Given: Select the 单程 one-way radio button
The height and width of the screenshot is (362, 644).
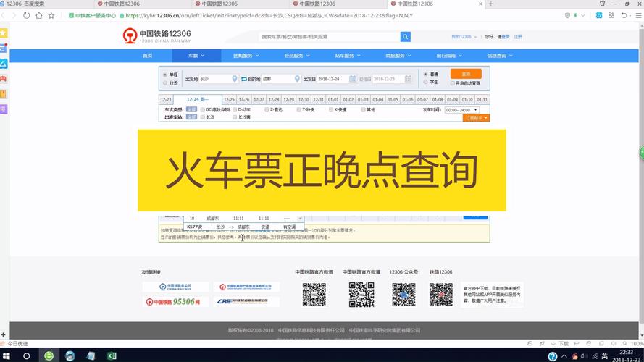Looking at the screenshot, I should pyautogui.click(x=165, y=75).
